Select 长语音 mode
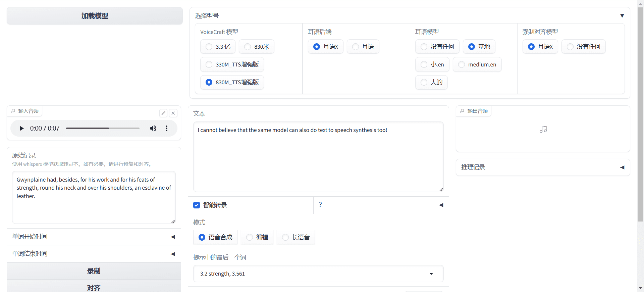This screenshot has width=644, height=292. [x=296, y=237]
